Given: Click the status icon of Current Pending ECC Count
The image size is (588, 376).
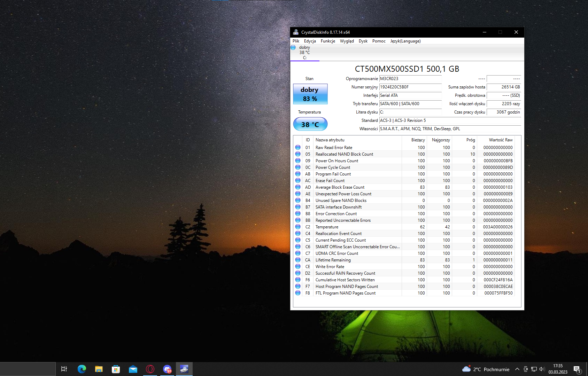Looking at the screenshot, I should tap(298, 240).
